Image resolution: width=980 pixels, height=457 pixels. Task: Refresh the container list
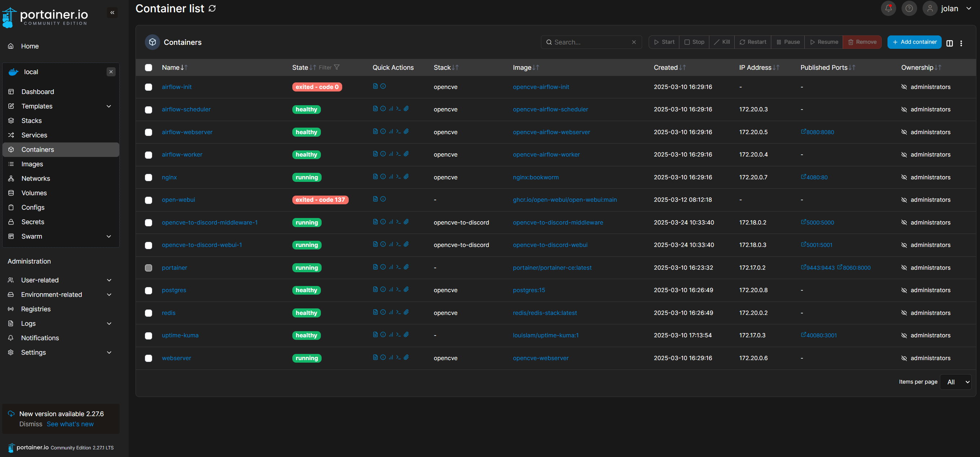(x=212, y=8)
